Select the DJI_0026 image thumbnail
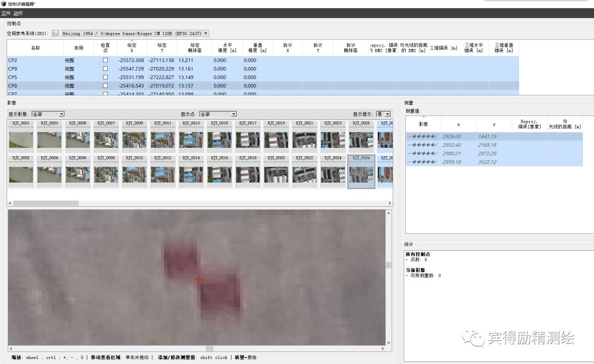This screenshot has height=364, width=594. click(361, 171)
